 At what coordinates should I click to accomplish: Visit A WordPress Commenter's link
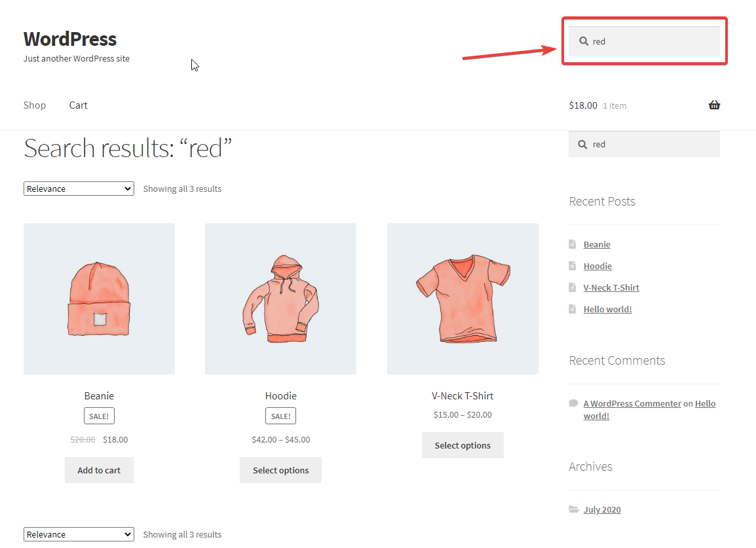pyautogui.click(x=632, y=403)
